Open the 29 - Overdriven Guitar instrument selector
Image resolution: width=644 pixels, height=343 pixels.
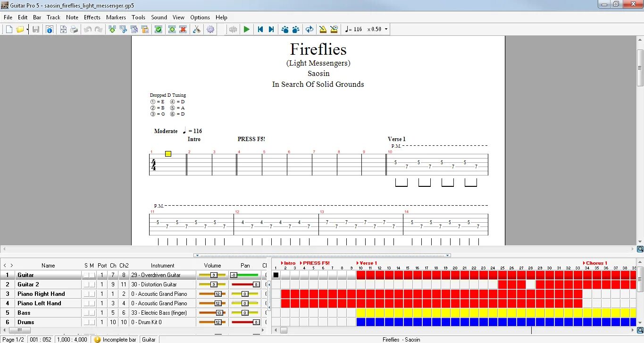point(162,275)
